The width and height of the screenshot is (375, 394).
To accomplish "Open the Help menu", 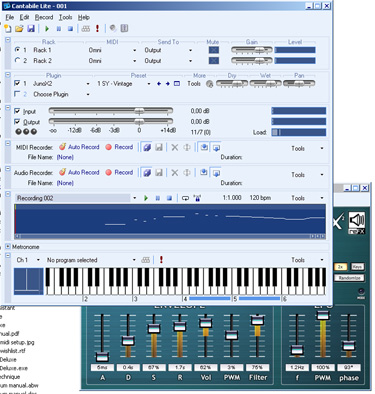I will point(84,17).
